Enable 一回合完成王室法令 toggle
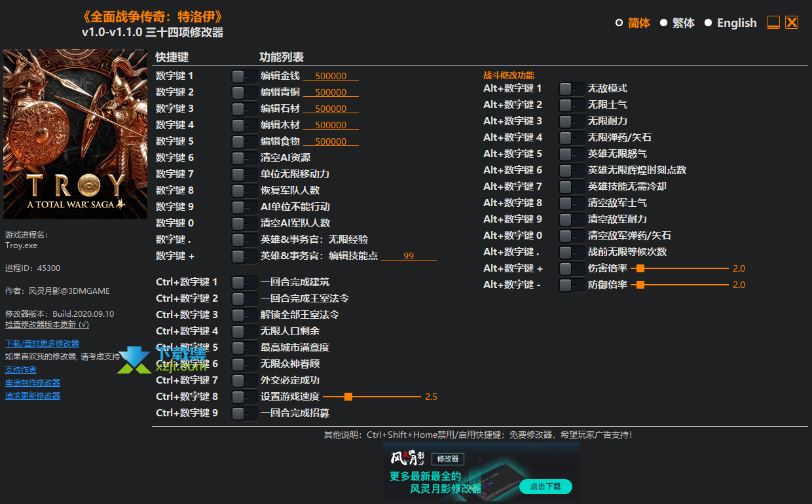 click(x=244, y=298)
